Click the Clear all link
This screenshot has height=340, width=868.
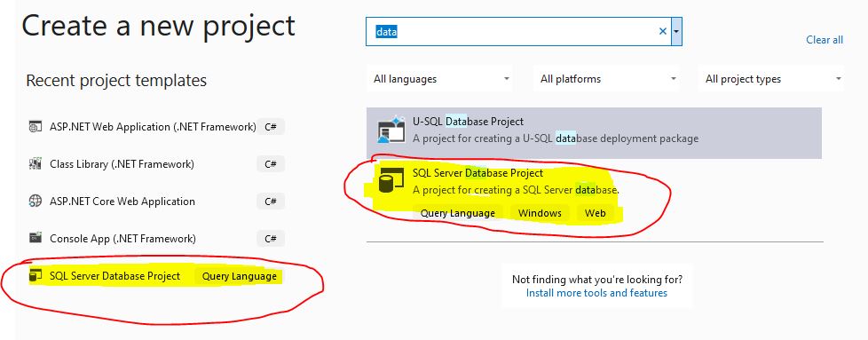coord(825,40)
